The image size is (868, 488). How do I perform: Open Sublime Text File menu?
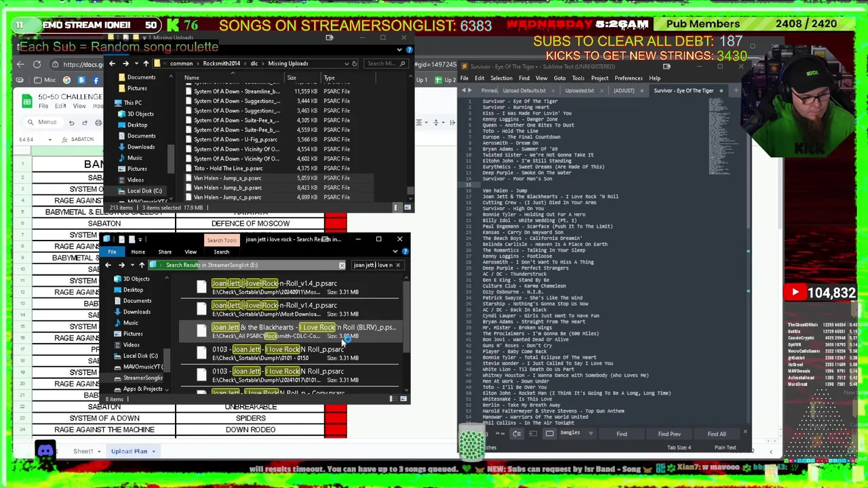coord(465,79)
